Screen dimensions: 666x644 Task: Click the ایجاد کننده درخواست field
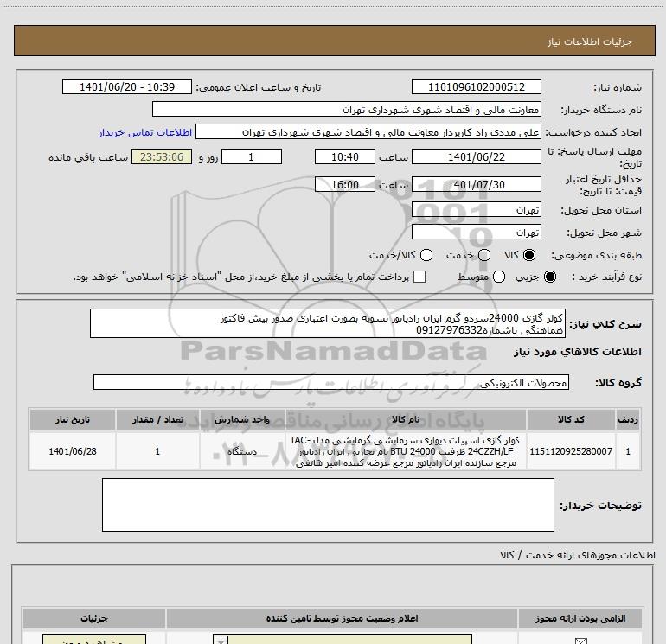[368, 131]
